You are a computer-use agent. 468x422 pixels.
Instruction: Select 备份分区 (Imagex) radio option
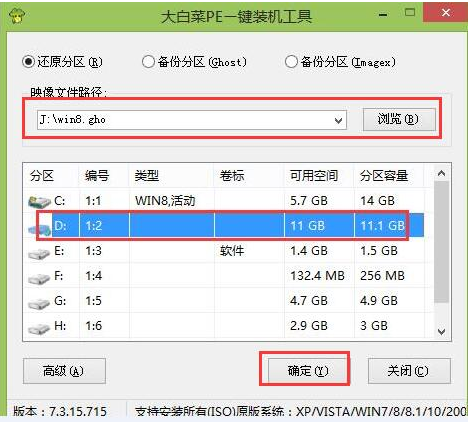pos(340,62)
